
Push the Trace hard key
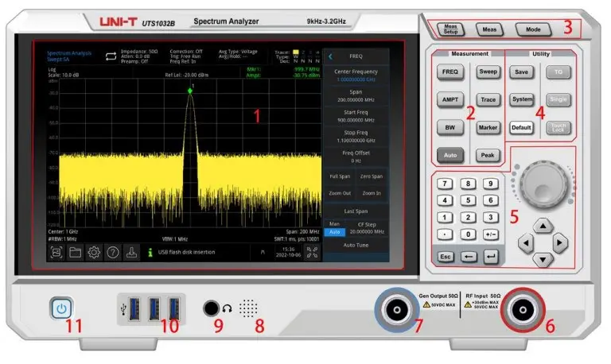tap(488, 99)
